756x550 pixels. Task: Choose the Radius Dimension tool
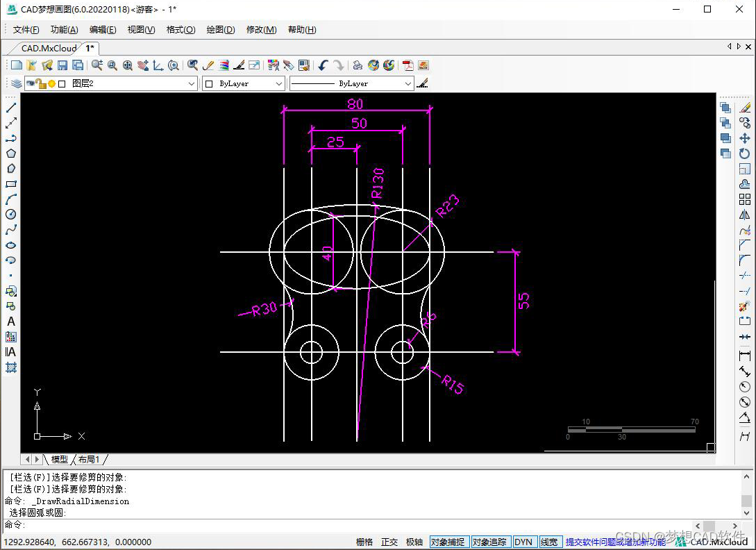point(745,387)
